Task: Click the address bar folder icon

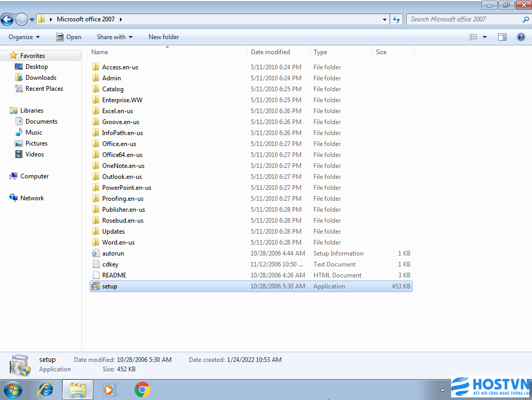Action: tap(41, 19)
